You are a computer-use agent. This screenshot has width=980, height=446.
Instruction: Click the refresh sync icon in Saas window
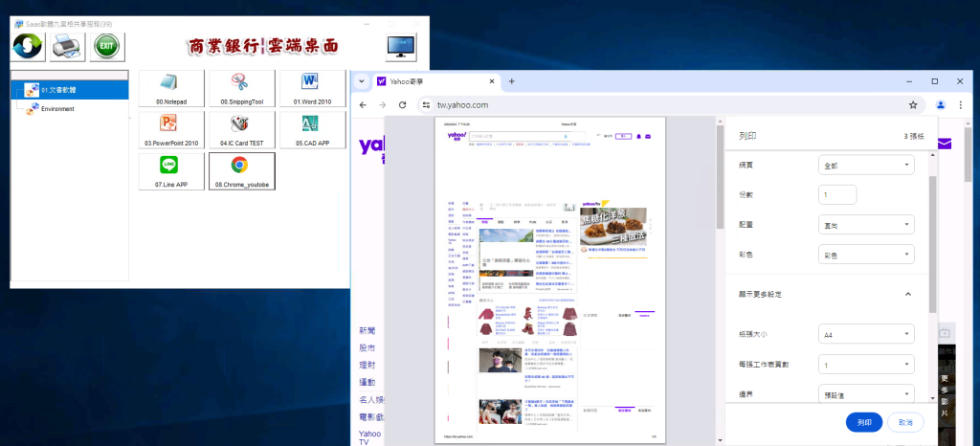point(28,47)
